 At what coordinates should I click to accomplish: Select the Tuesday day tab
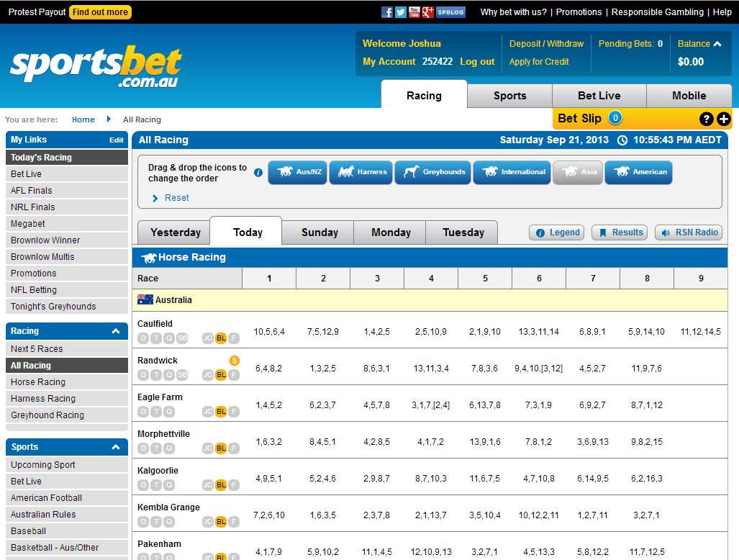(463, 232)
